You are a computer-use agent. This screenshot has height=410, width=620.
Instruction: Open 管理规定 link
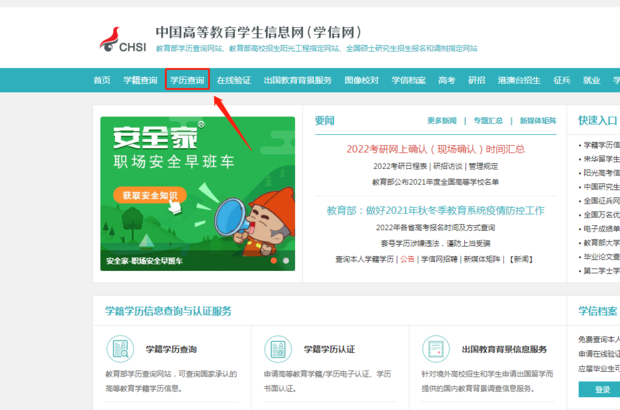(483, 166)
